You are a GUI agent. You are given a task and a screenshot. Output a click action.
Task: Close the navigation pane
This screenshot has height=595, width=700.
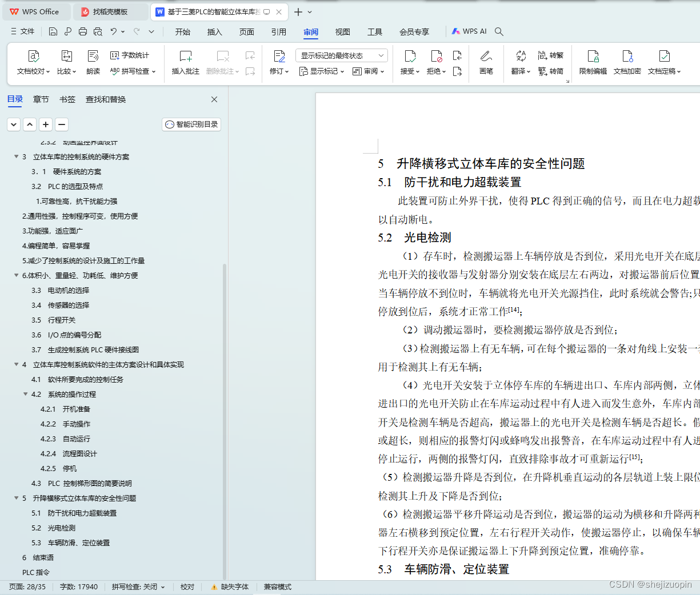click(x=214, y=99)
